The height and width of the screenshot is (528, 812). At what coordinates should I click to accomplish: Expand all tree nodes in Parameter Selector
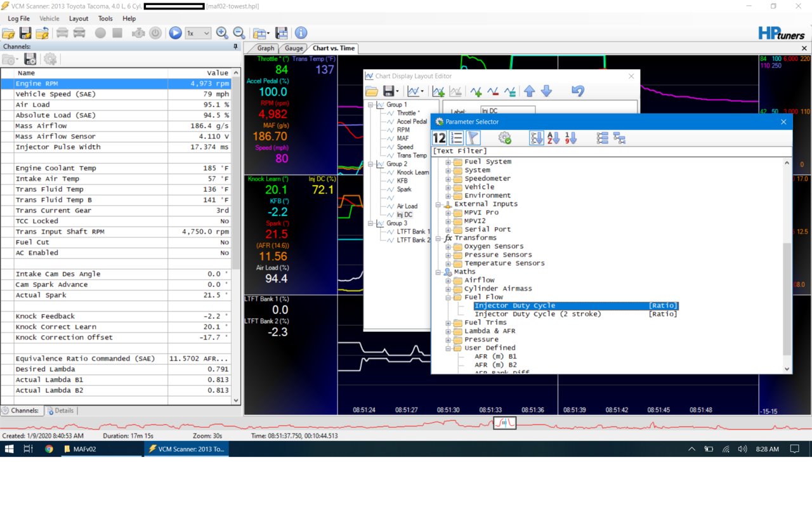point(603,138)
